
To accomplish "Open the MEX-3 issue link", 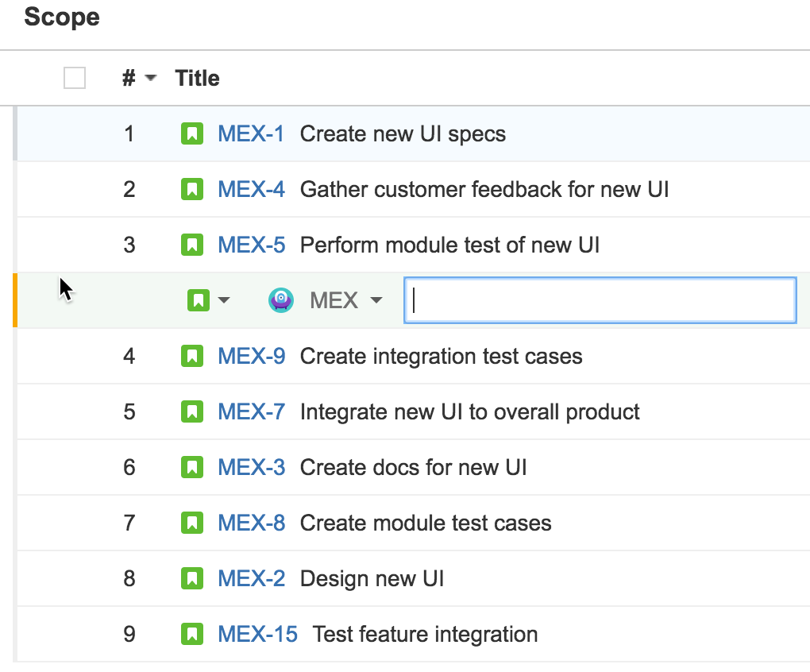I will (251, 467).
